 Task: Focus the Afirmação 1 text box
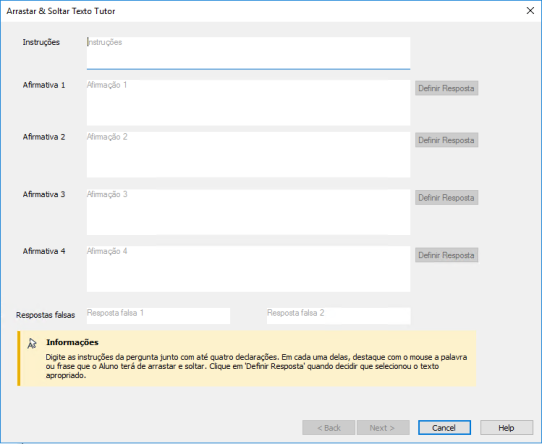coord(248,103)
